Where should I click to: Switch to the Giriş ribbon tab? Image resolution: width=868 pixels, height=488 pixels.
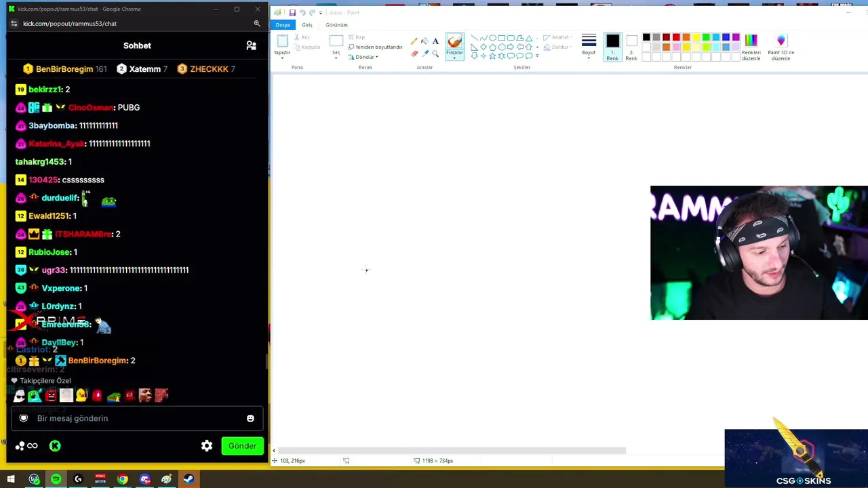tap(307, 25)
